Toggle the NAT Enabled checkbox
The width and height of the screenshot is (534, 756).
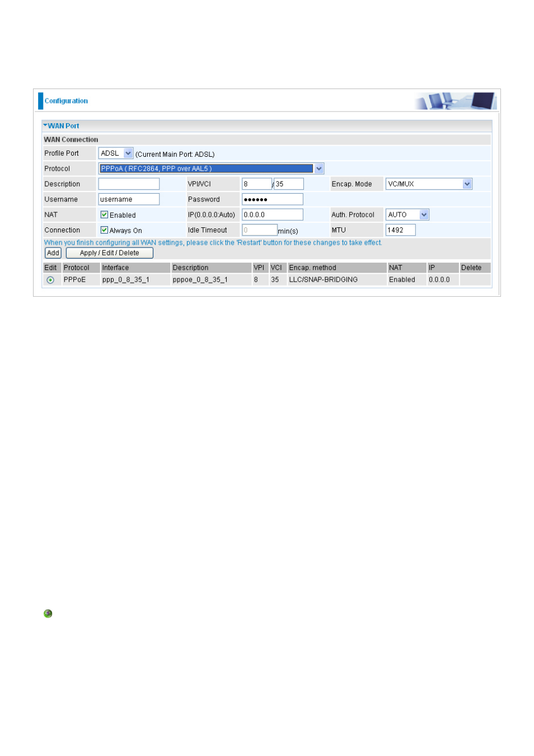click(x=104, y=214)
